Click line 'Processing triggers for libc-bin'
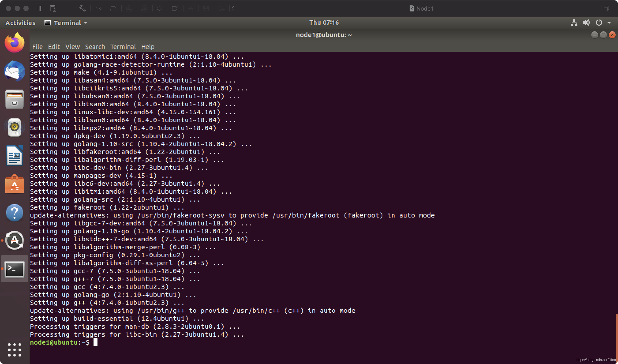This screenshot has width=618, height=364. 137,334
